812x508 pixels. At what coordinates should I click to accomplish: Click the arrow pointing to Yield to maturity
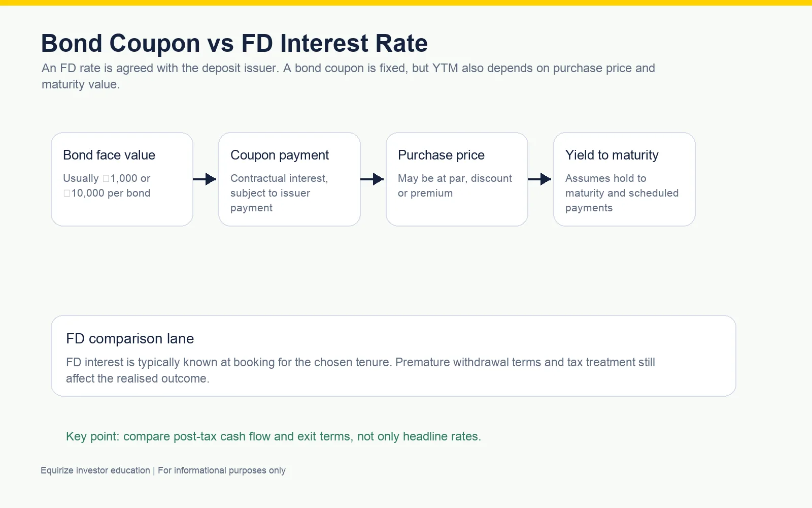coord(540,179)
